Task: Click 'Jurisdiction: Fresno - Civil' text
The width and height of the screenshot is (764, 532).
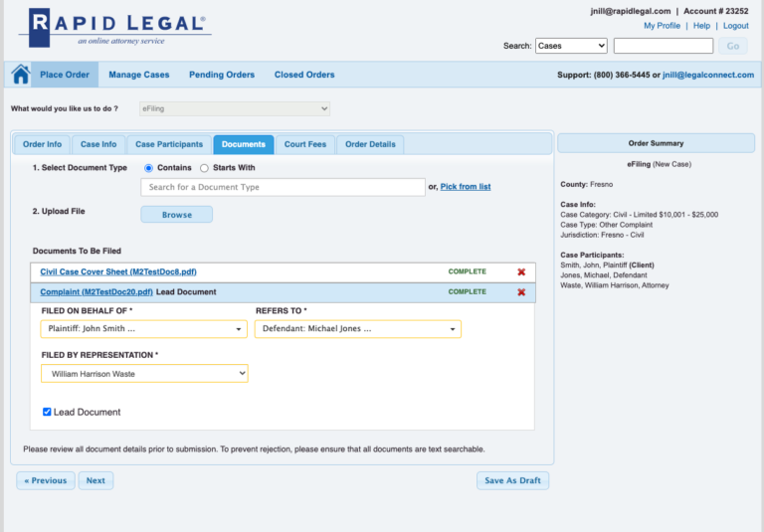Action: [x=602, y=235]
